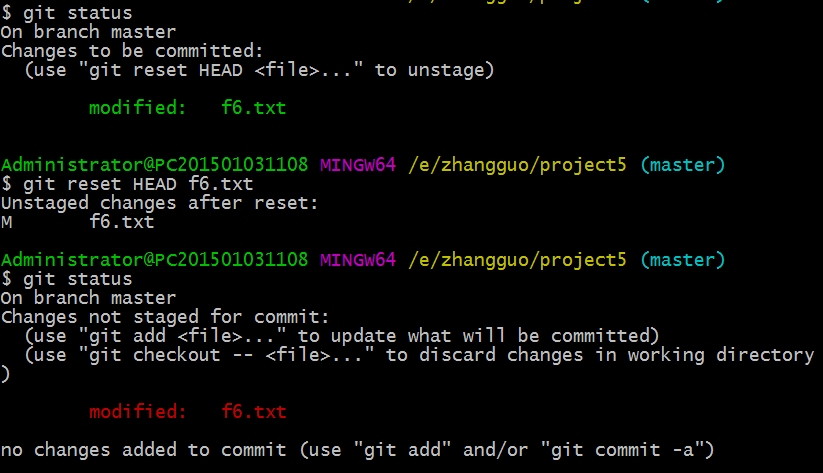Click the green Administrator prompt above the second git status
Image resolution: width=823 pixels, height=473 pixels.
(155, 259)
